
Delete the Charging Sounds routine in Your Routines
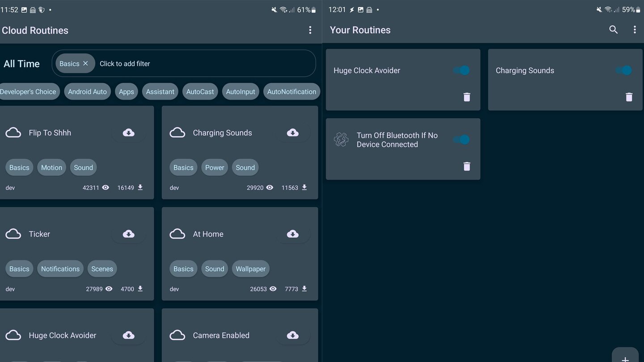[629, 97]
